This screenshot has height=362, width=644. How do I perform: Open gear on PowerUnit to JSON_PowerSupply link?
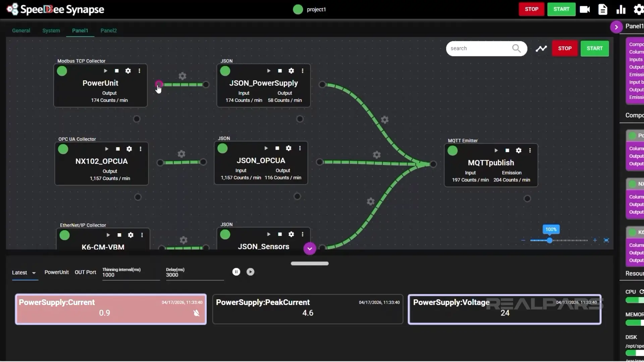click(182, 76)
